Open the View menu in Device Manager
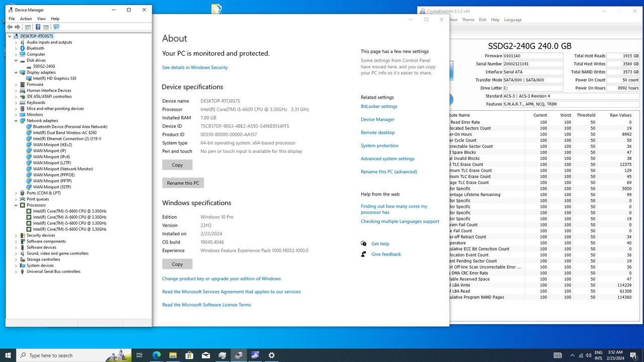Screen dimensions: 644x362 tap(41, 19)
